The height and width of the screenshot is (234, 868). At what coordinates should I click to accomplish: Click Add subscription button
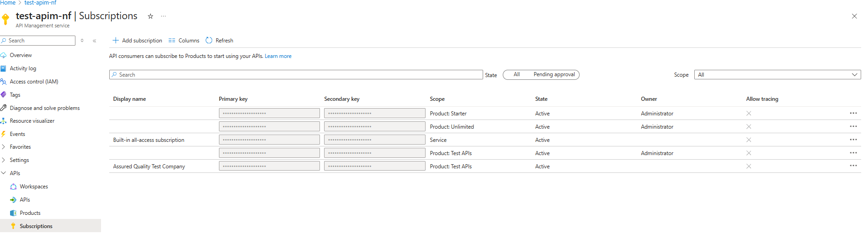click(137, 41)
